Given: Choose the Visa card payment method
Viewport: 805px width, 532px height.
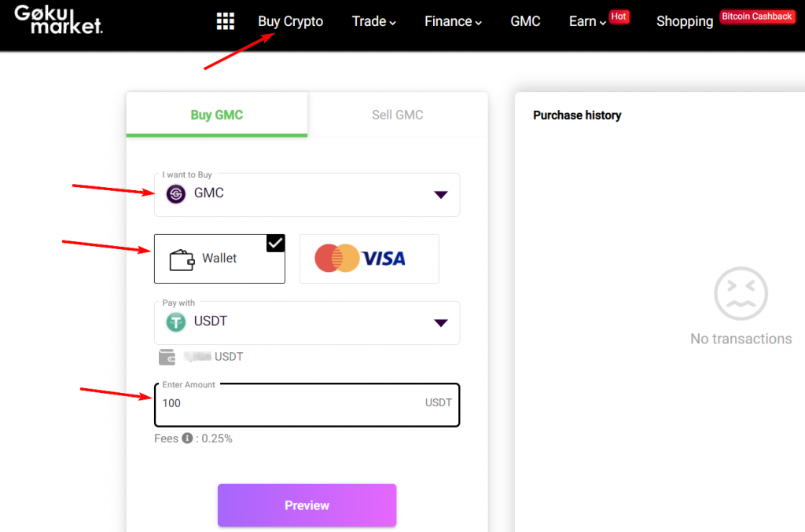Looking at the screenshot, I should pos(369,259).
